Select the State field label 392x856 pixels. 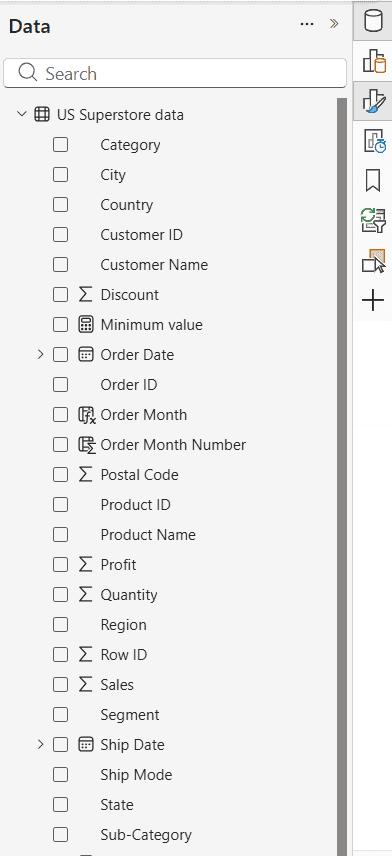click(117, 805)
